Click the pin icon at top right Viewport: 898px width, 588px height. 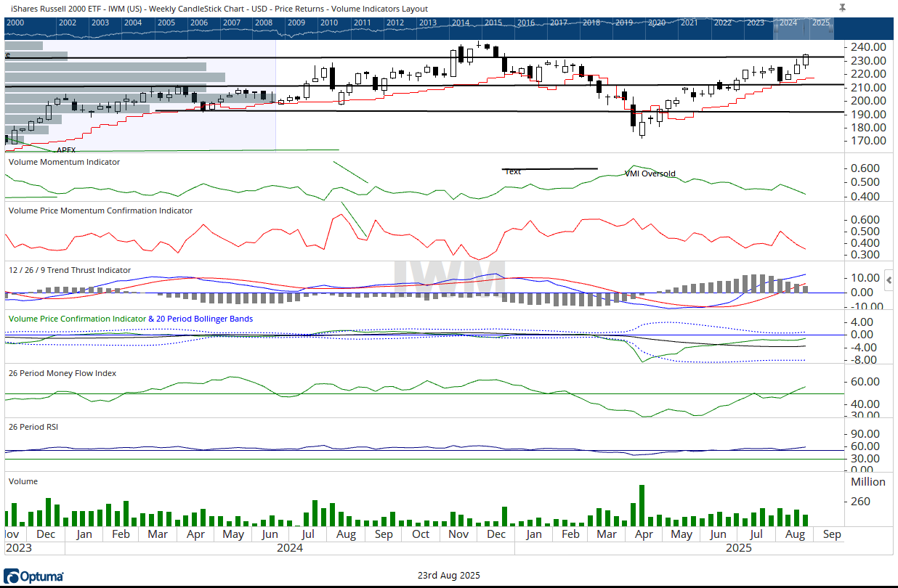[x=842, y=8]
